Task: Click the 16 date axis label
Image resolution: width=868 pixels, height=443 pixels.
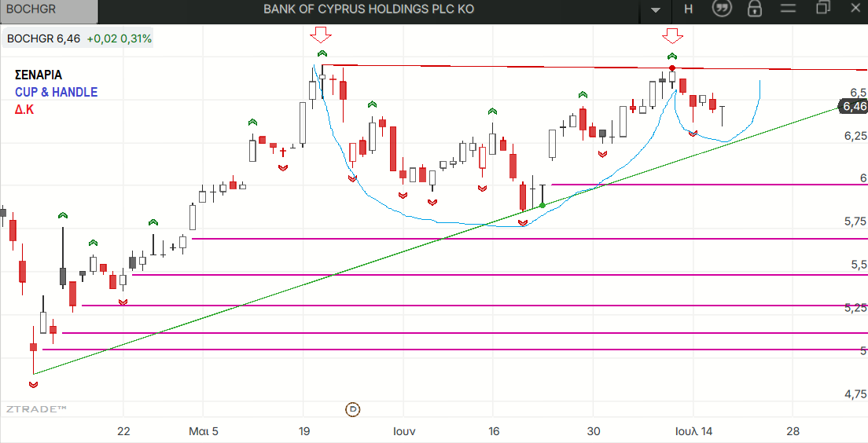Action: coord(493,431)
